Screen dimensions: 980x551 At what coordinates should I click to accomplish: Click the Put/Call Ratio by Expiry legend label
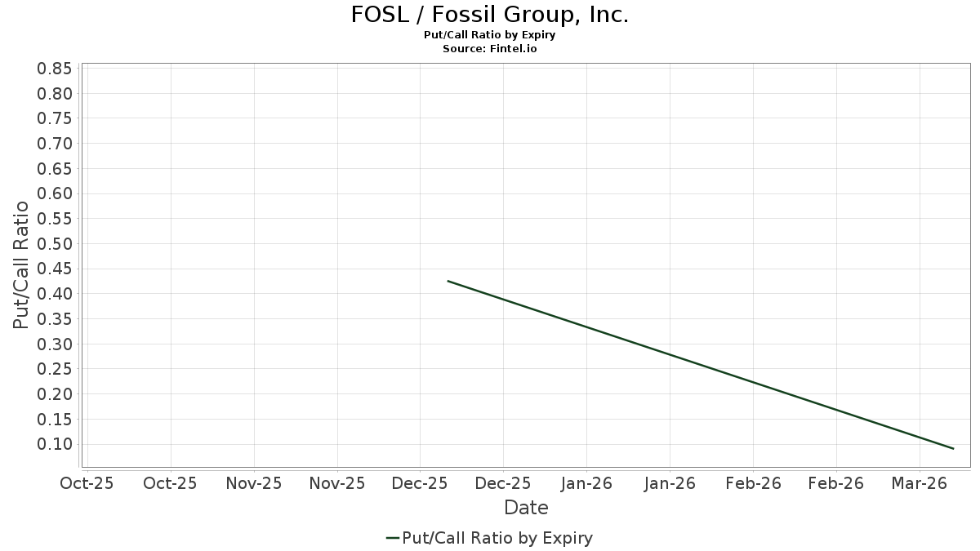(x=497, y=538)
